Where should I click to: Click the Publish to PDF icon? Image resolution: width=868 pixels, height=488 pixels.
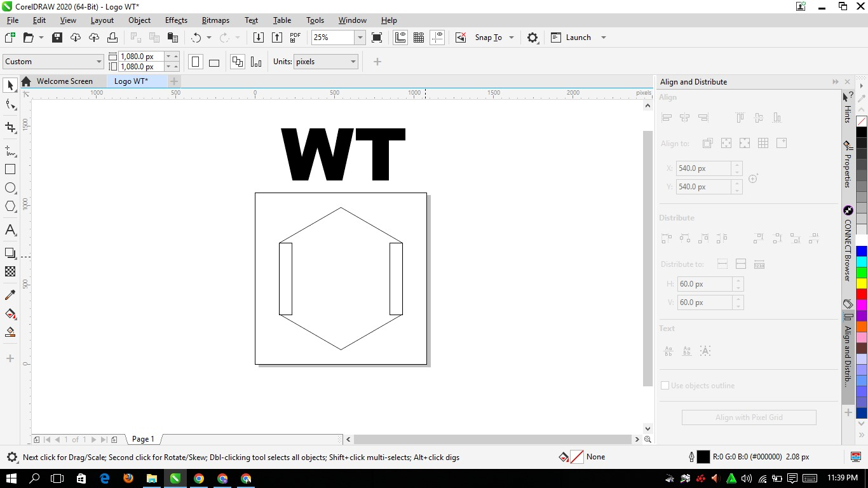295,37
